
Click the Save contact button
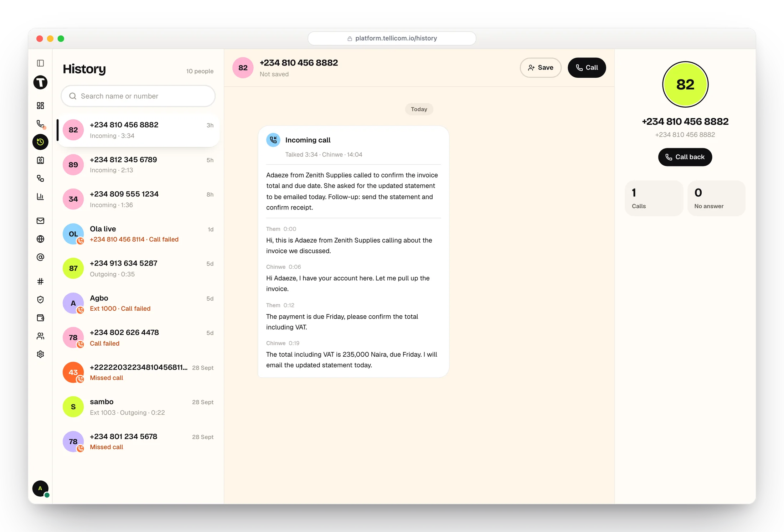[x=541, y=68]
